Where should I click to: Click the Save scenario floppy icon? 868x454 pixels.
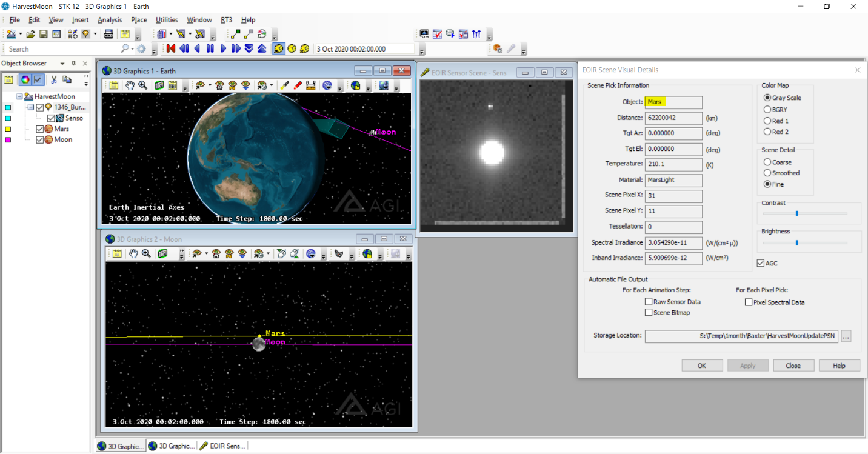point(44,34)
